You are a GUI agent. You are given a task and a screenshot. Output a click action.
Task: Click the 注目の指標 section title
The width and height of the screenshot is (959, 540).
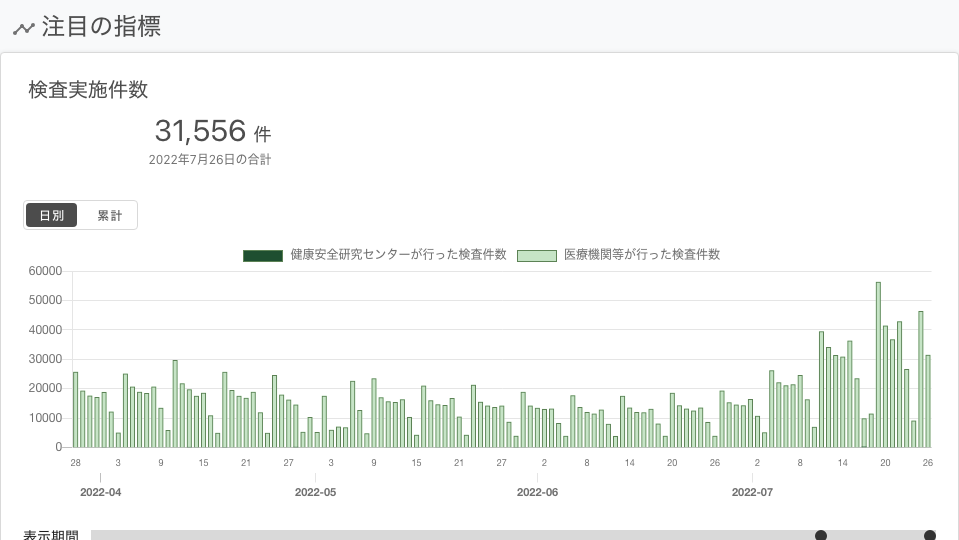pyautogui.click(x=101, y=27)
